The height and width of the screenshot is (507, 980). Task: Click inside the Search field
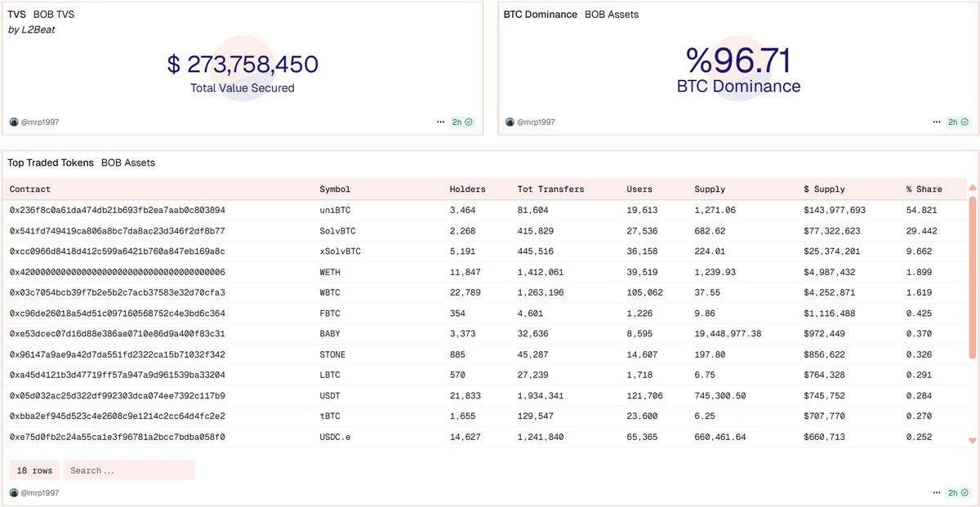pyautogui.click(x=129, y=469)
